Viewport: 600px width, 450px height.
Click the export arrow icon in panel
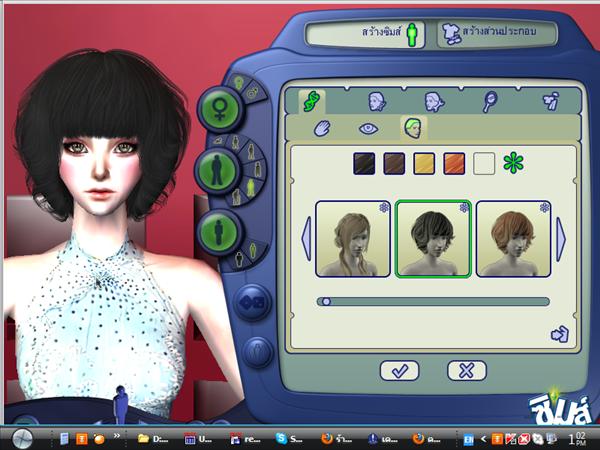[x=560, y=334]
